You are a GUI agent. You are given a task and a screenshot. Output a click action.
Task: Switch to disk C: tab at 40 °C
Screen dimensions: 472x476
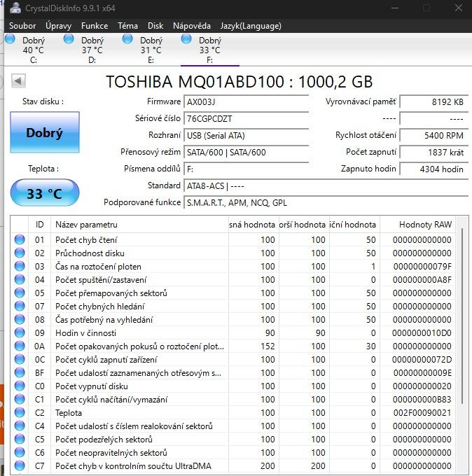pos(34,50)
